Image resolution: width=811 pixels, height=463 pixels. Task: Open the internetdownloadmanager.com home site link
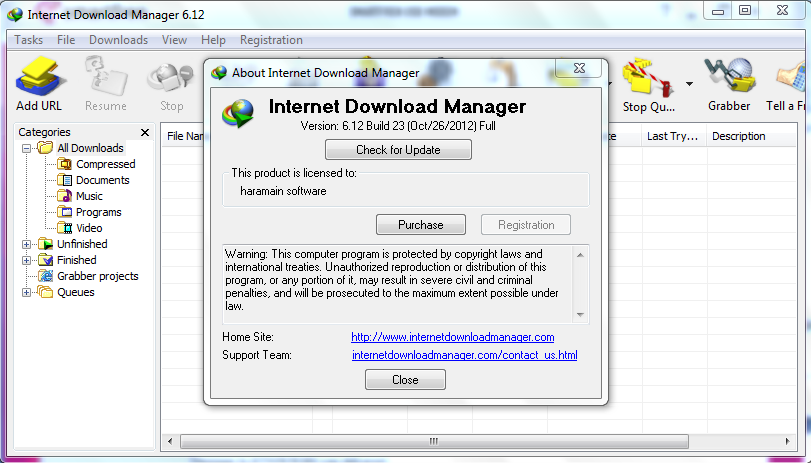click(x=453, y=337)
